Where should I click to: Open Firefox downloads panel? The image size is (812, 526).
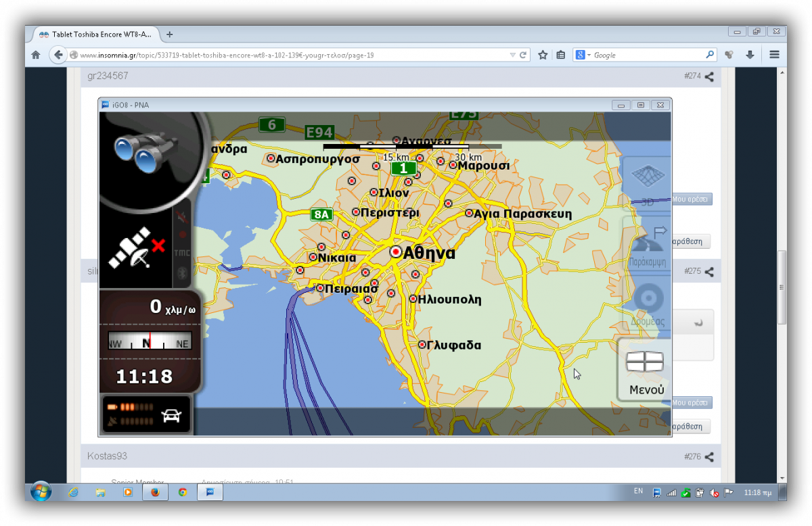pyautogui.click(x=750, y=55)
